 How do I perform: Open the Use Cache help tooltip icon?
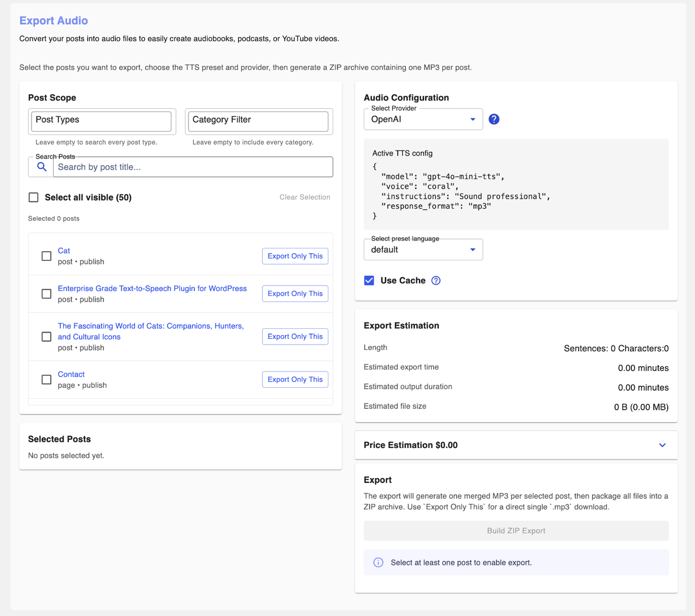click(436, 280)
